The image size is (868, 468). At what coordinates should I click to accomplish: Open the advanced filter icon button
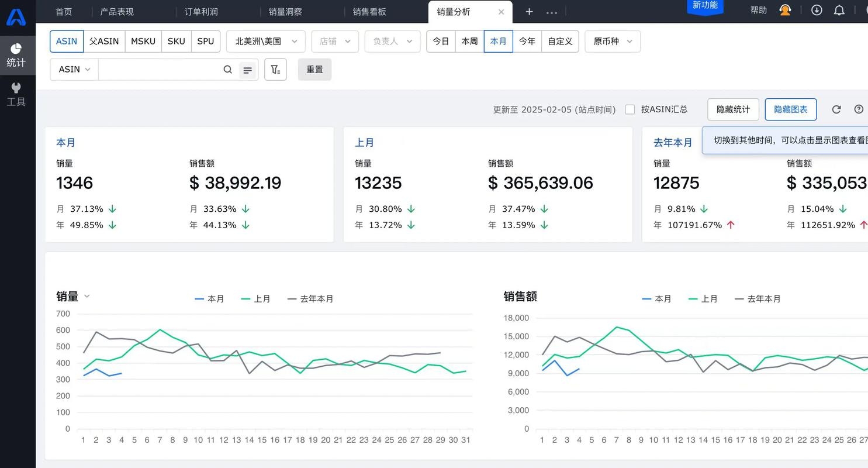pyautogui.click(x=275, y=69)
